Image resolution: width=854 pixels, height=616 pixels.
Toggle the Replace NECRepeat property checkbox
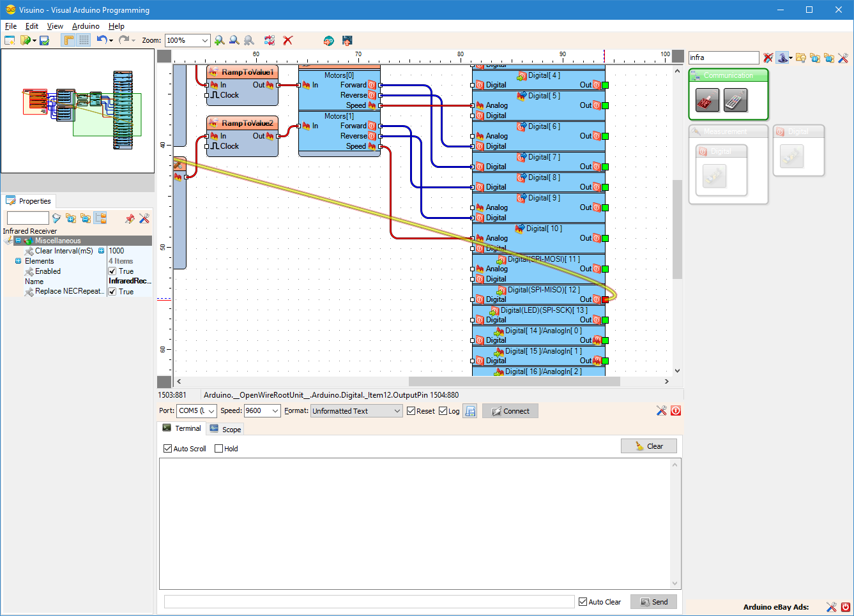pyautogui.click(x=112, y=292)
